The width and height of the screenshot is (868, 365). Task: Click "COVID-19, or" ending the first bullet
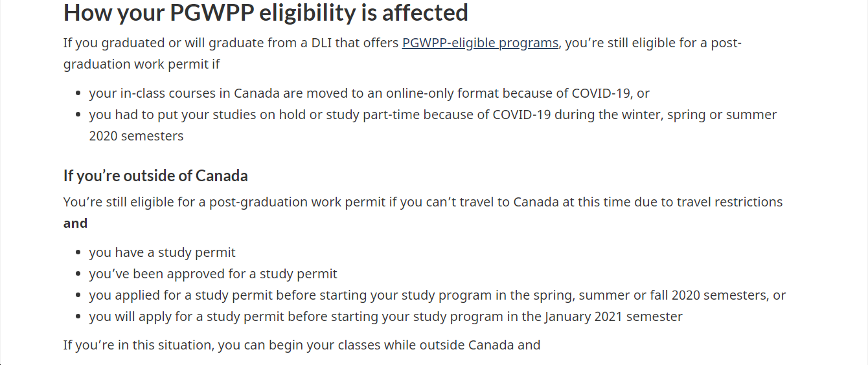pos(611,93)
